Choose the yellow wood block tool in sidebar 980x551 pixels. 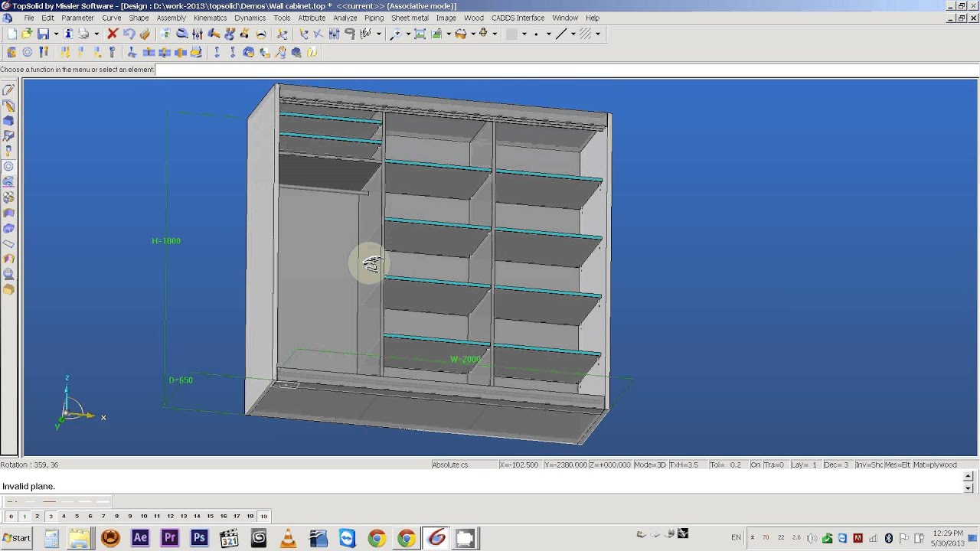[x=8, y=289]
